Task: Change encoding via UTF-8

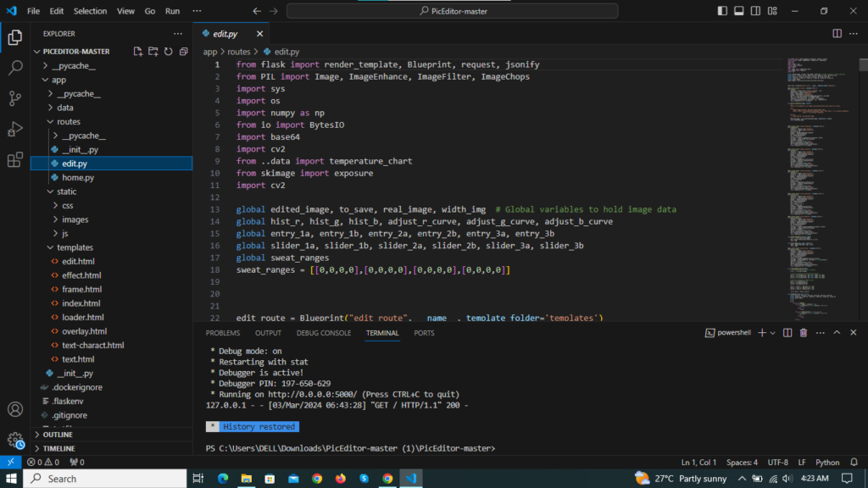Action: click(x=778, y=463)
